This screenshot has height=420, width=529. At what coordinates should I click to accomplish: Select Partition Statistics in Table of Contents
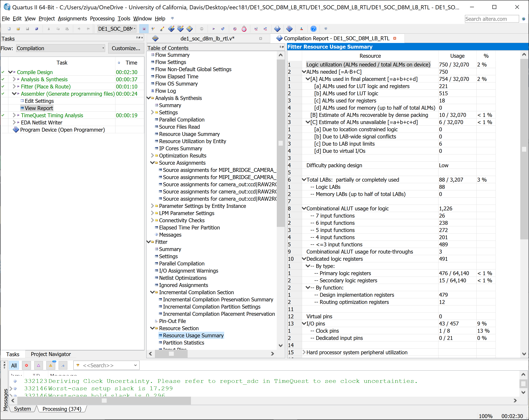tap(183, 343)
